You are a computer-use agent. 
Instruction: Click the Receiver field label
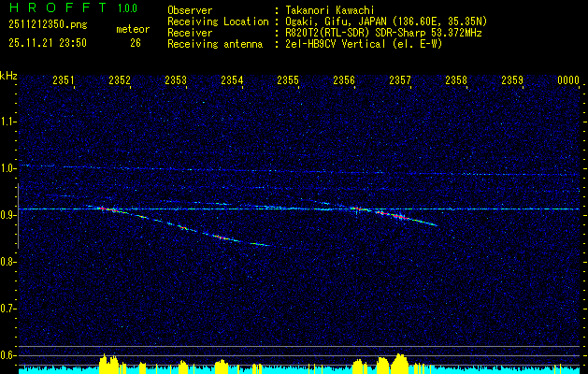[x=190, y=33]
